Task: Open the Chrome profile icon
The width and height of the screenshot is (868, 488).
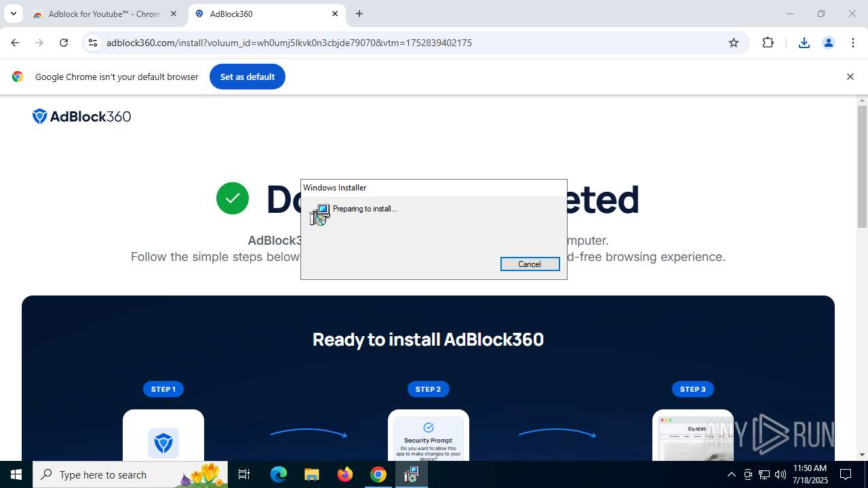Action: pos(829,43)
